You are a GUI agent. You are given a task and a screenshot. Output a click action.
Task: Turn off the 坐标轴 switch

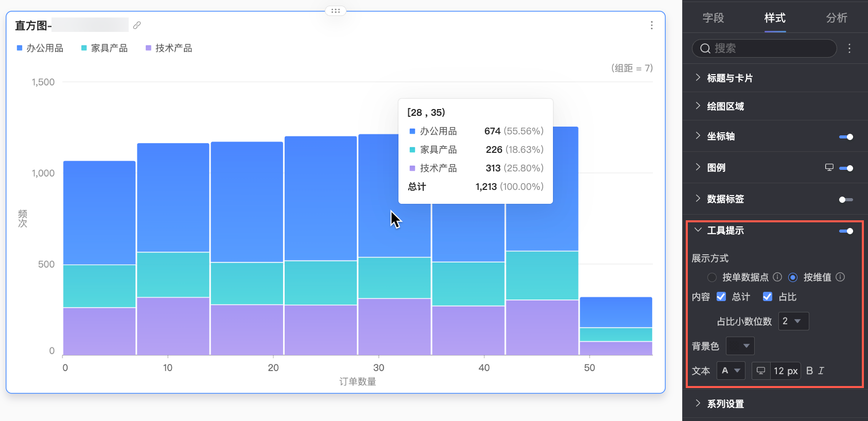tap(846, 137)
